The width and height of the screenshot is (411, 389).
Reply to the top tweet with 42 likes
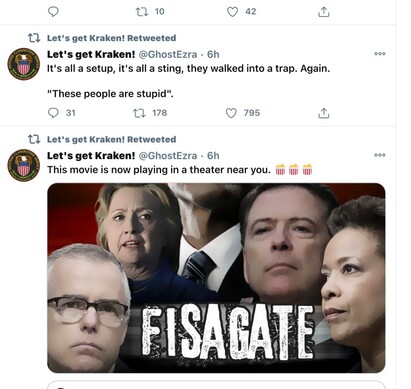point(53,12)
